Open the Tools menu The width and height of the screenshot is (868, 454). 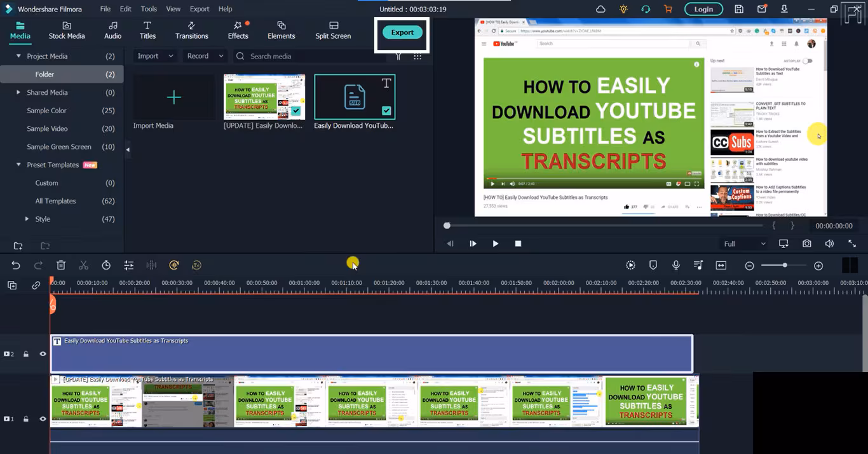tap(149, 9)
